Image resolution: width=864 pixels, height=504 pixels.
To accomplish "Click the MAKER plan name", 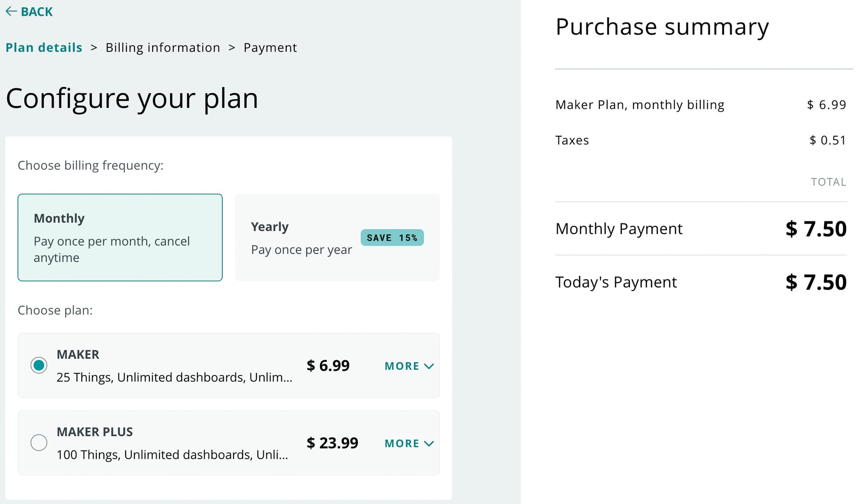I will pos(78,355).
